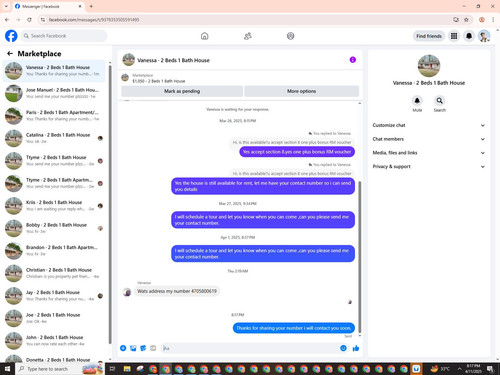Bookmark this page with the star icon
The height and width of the screenshot is (375, 500).
pyautogui.click(x=466, y=20)
